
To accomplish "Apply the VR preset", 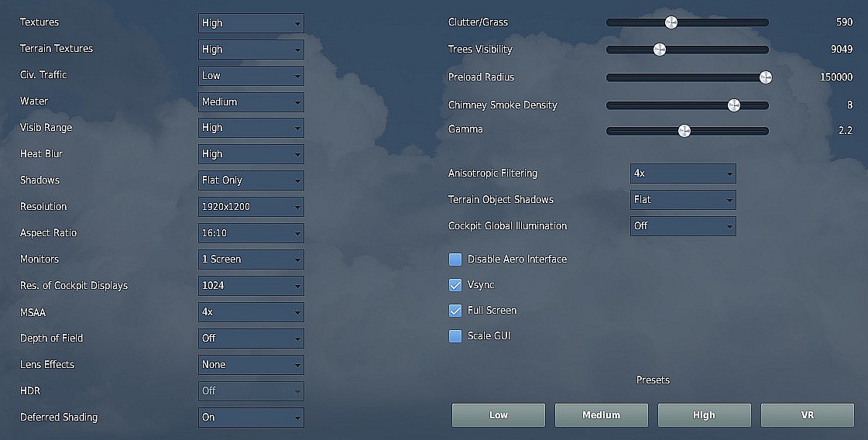I will 807,415.
